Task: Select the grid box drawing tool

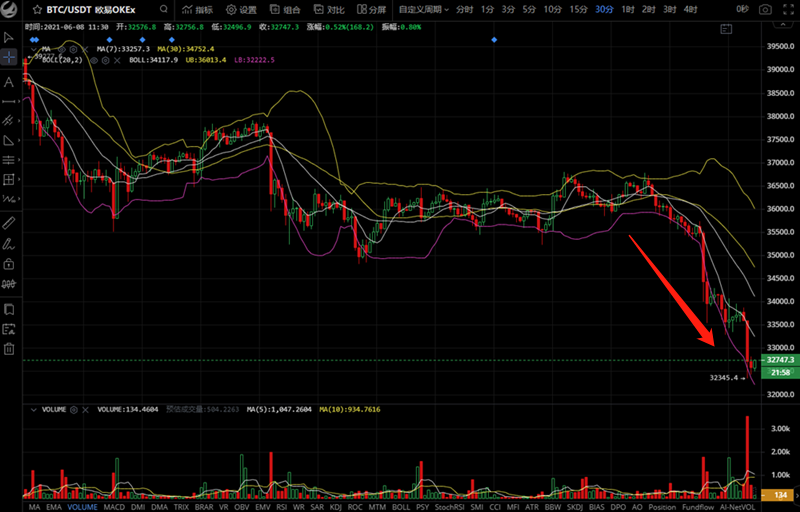Action: click(x=9, y=180)
